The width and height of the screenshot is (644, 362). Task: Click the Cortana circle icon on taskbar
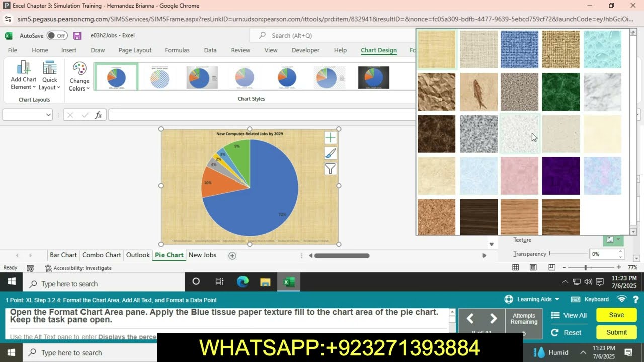pos(196,282)
